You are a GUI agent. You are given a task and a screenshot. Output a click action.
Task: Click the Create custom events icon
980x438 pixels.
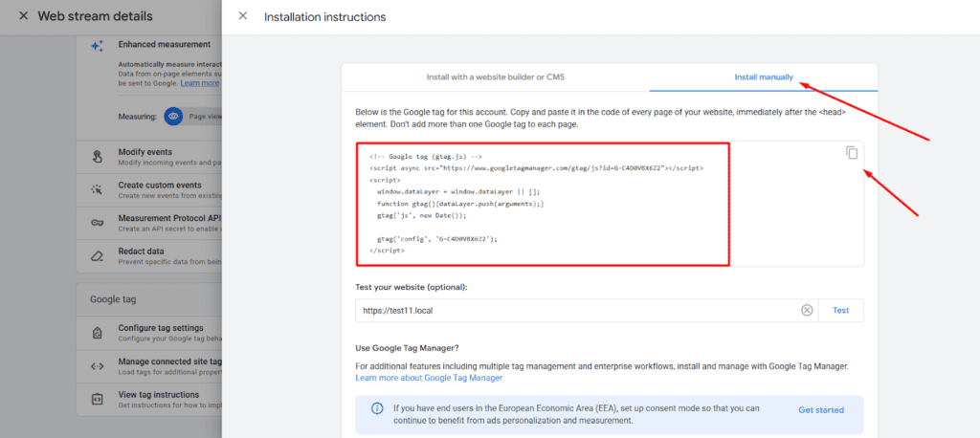[97, 189]
